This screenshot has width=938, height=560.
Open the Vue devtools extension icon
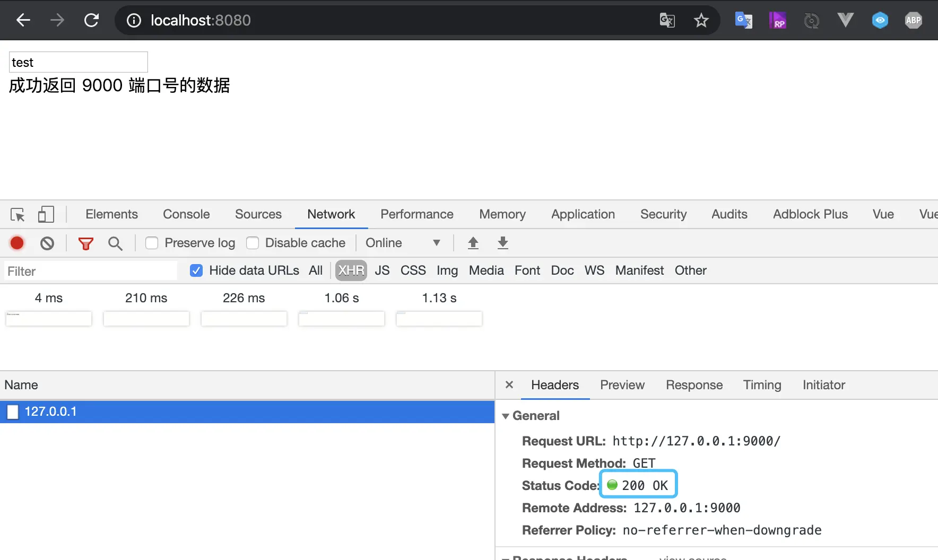(845, 20)
